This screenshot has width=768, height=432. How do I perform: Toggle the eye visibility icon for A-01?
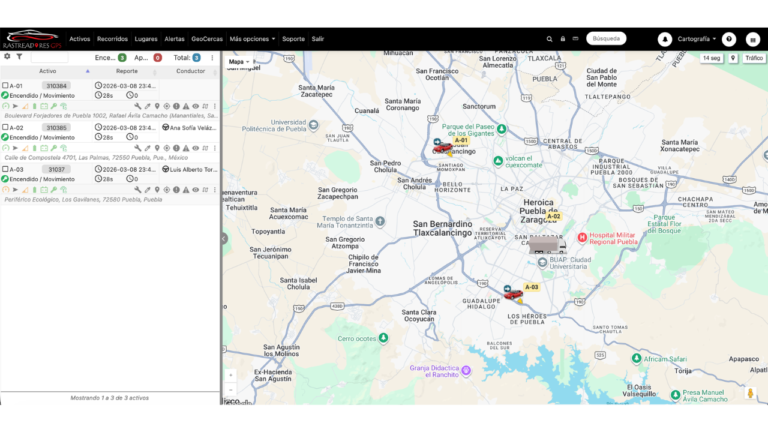tap(195, 106)
